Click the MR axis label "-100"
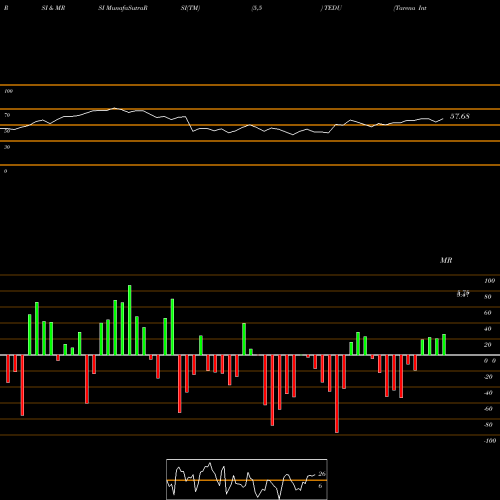500x500 pixels. (490, 441)
